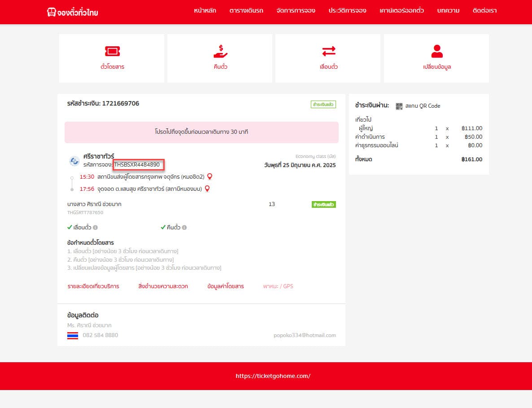The height and width of the screenshot is (408, 532).
Task: Click the QR code icon in payment panel
Action: pos(399,106)
